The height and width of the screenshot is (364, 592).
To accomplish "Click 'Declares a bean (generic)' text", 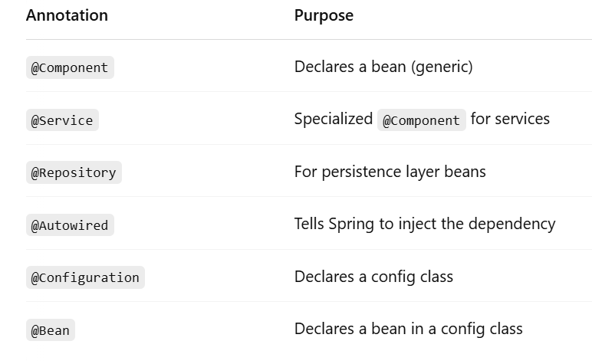I will tap(383, 67).
